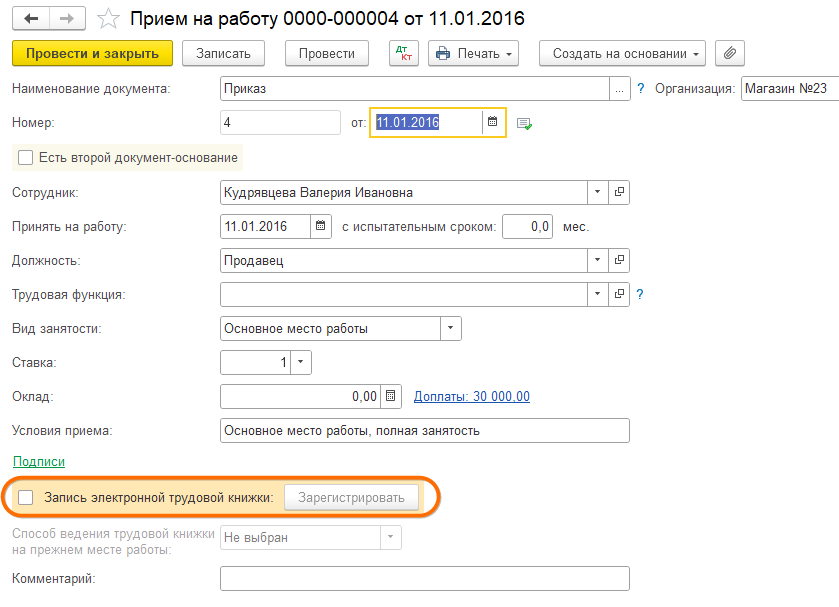
Task: Enable 'Есть второй документ-основание' checkbox
Action: pos(26,157)
